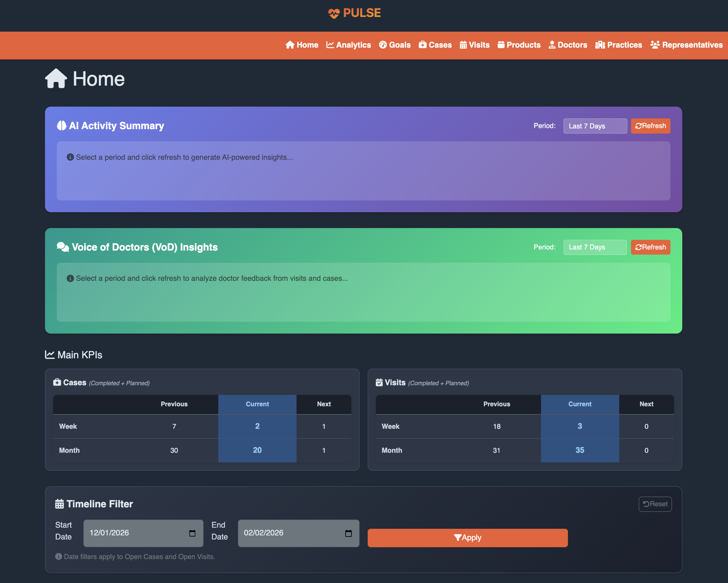
Task: Switch to the Analytics section
Action: pos(348,45)
